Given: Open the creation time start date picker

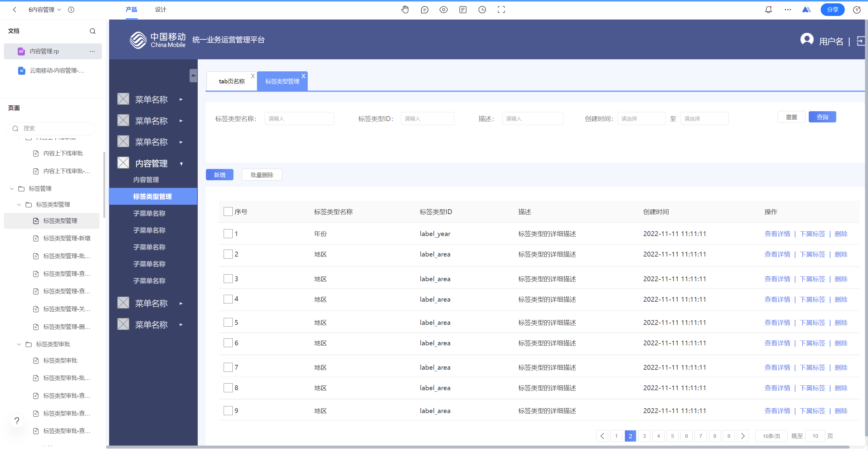Looking at the screenshot, I should 641,119.
